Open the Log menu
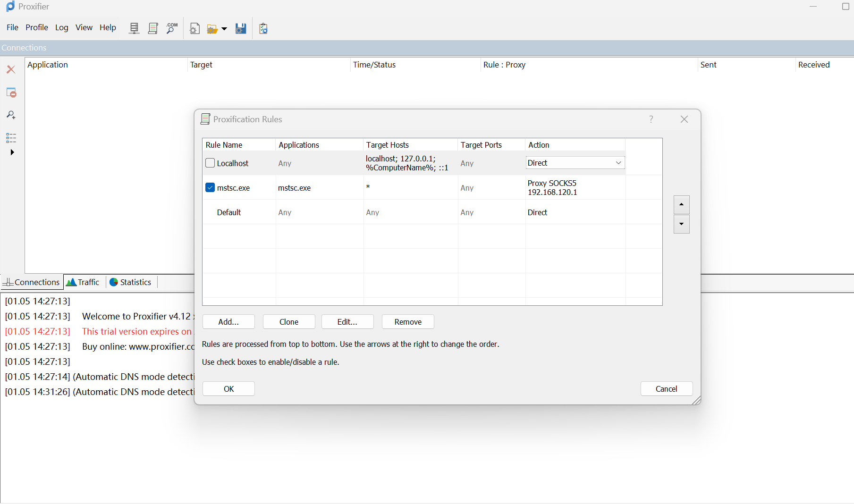The width and height of the screenshot is (854, 504). 61,27
